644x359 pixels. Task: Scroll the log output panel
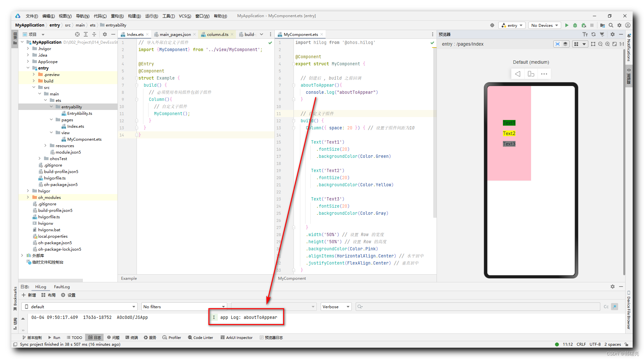click(x=23, y=318)
